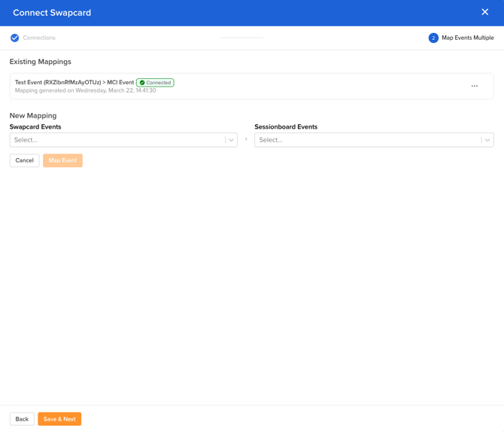Click the Connections step checkmark icon
The height and width of the screenshot is (432, 504).
pyautogui.click(x=14, y=38)
